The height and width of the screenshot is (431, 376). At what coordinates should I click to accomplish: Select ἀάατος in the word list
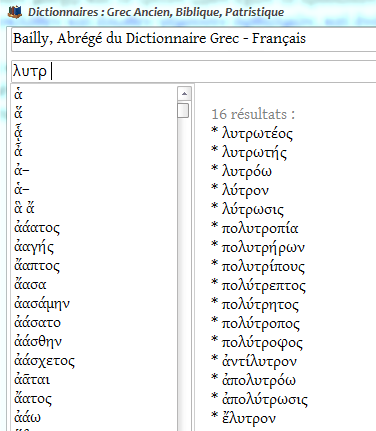coord(37,228)
